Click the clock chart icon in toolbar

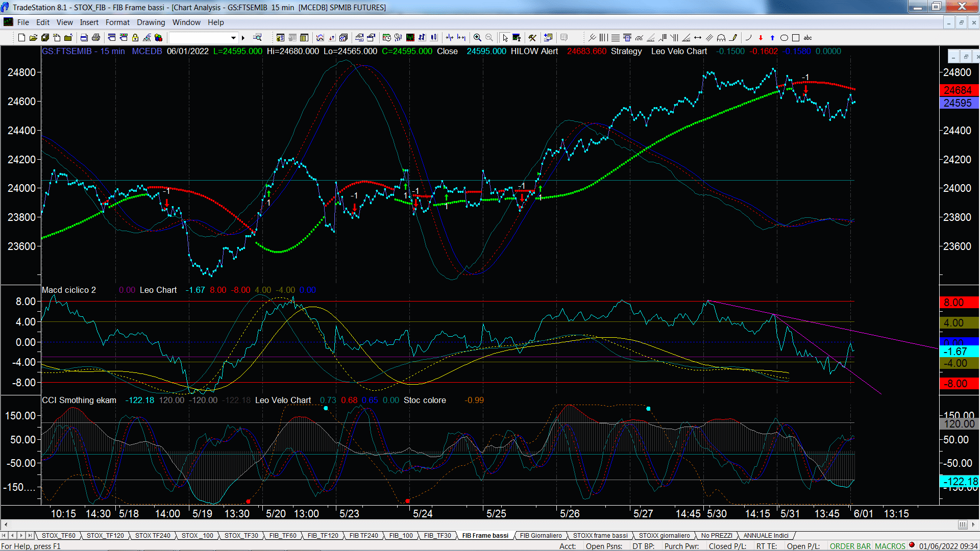pyautogui.click(x=386, y=38)
